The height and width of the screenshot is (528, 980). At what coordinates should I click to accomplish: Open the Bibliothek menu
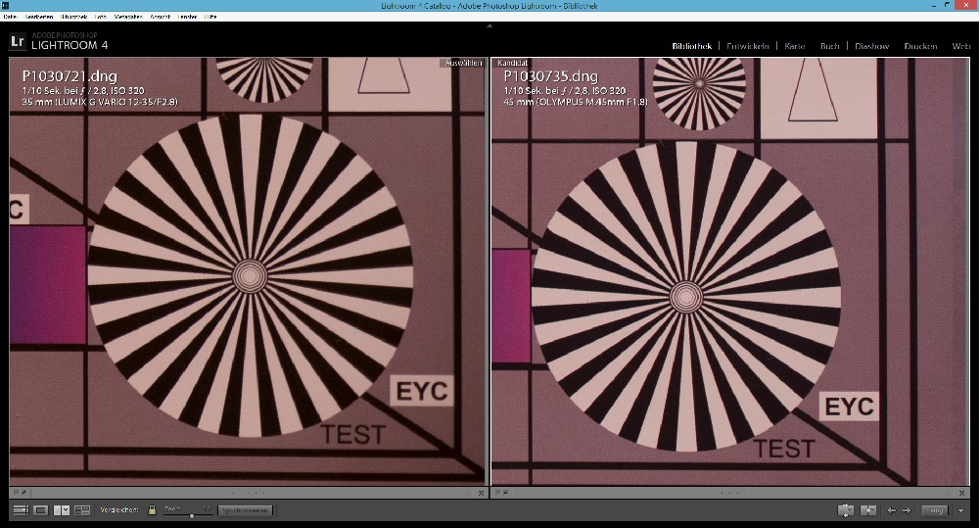click(x=73, y=17)
